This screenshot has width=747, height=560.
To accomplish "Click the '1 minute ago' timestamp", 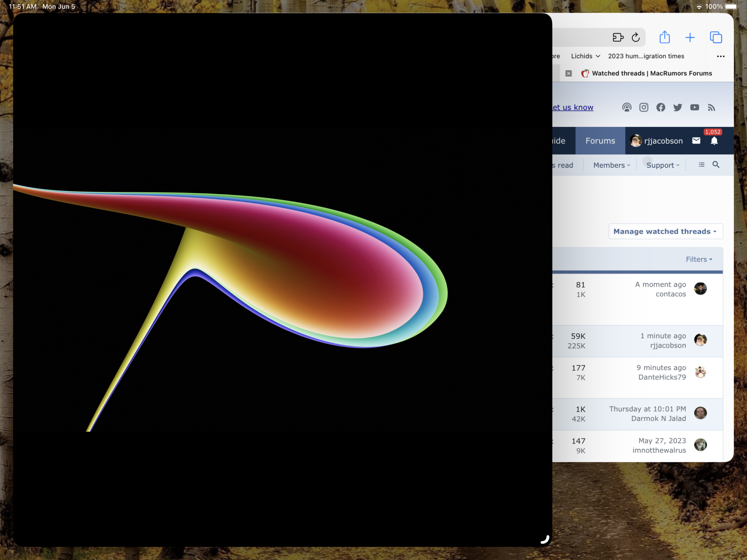I will click(x=663, y=336).
